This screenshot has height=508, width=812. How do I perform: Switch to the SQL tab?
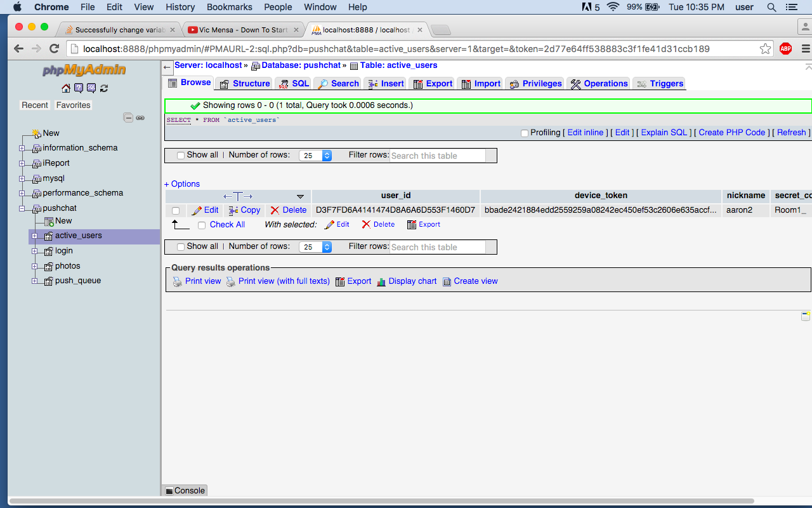[x=293, y=84]
